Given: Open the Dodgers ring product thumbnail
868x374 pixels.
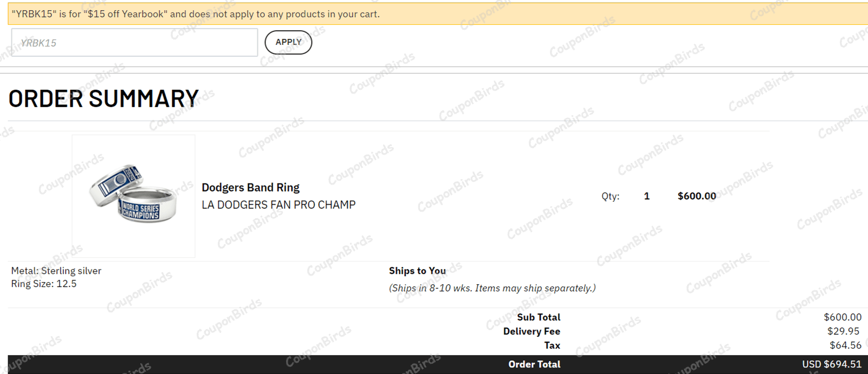Looking at the screenshot, I should tap(133, 196).
